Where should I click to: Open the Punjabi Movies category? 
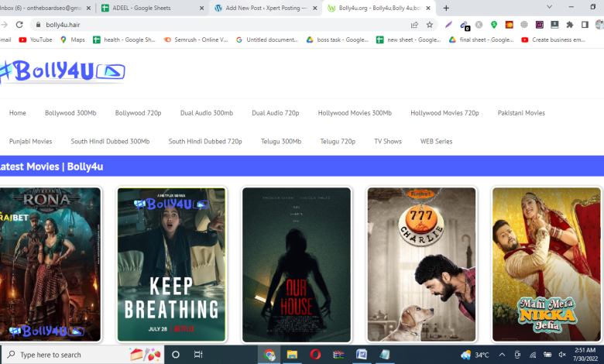pos(30,142)
